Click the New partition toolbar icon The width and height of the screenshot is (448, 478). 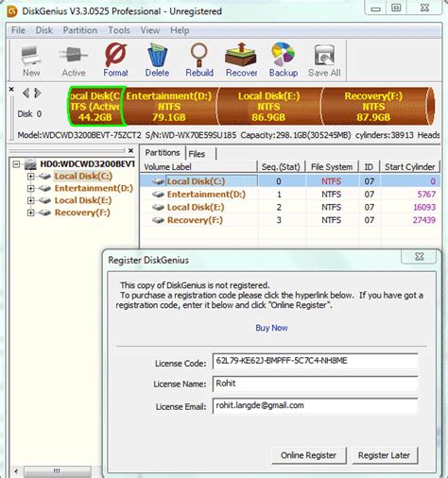31,61
